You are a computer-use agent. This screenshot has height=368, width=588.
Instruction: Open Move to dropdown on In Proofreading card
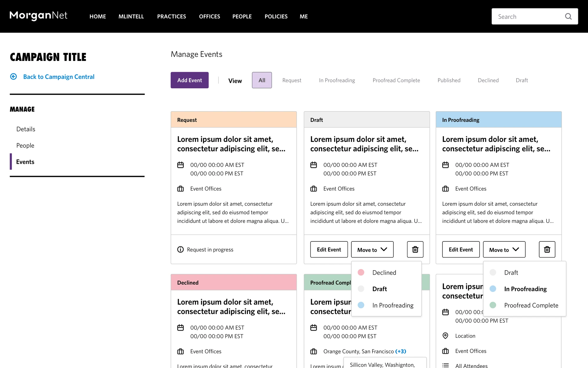click(x=504, y=249)
